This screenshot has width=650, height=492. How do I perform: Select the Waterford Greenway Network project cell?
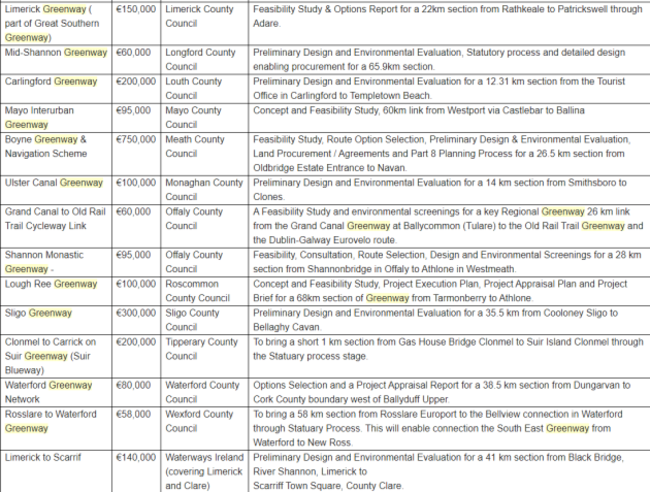[50, 392]
